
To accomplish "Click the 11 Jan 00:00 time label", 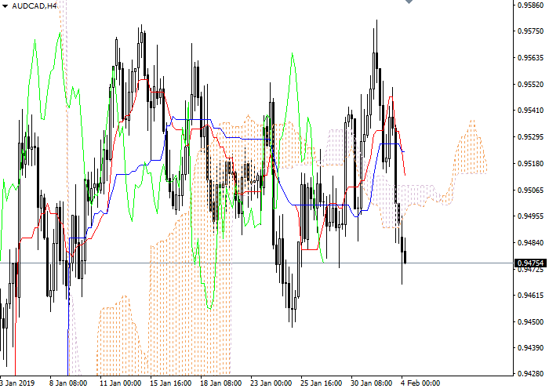I will point(121,383).
